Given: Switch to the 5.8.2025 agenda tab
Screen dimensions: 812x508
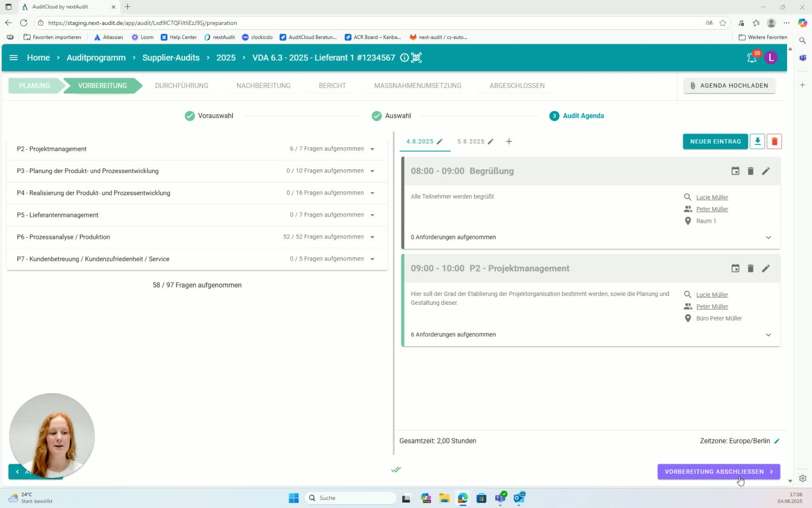Looking at the screenshot, I should pos(470,142).
